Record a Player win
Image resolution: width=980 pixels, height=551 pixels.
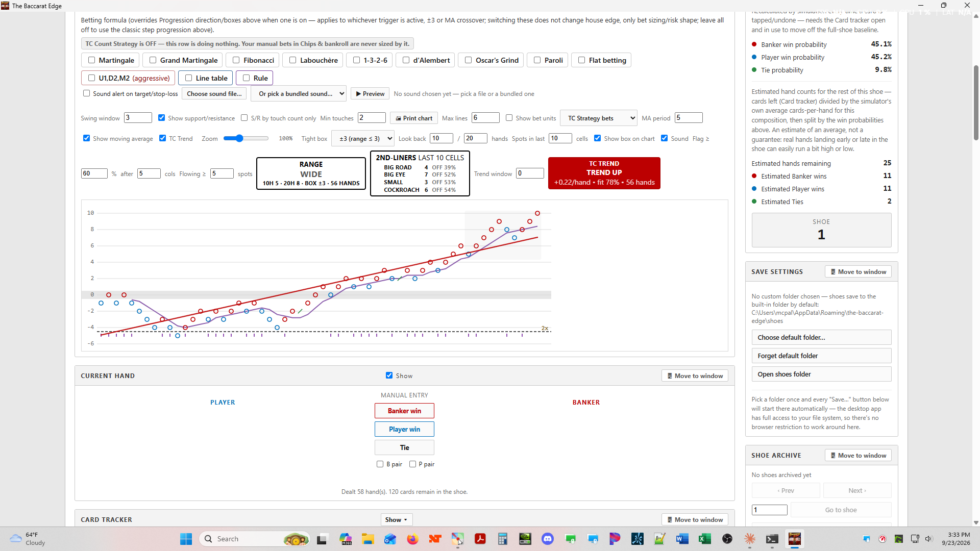coord(404,429)
